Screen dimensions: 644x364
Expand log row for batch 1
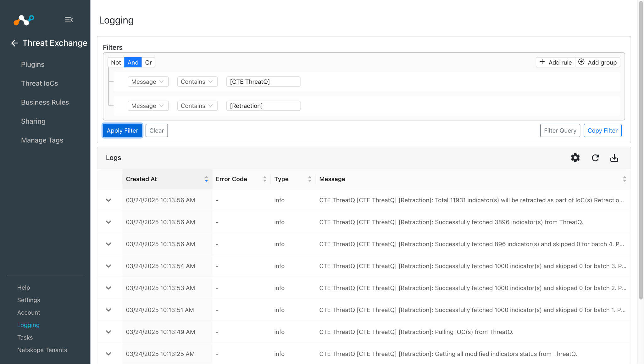pyautogui.click(x=108, y=310)
